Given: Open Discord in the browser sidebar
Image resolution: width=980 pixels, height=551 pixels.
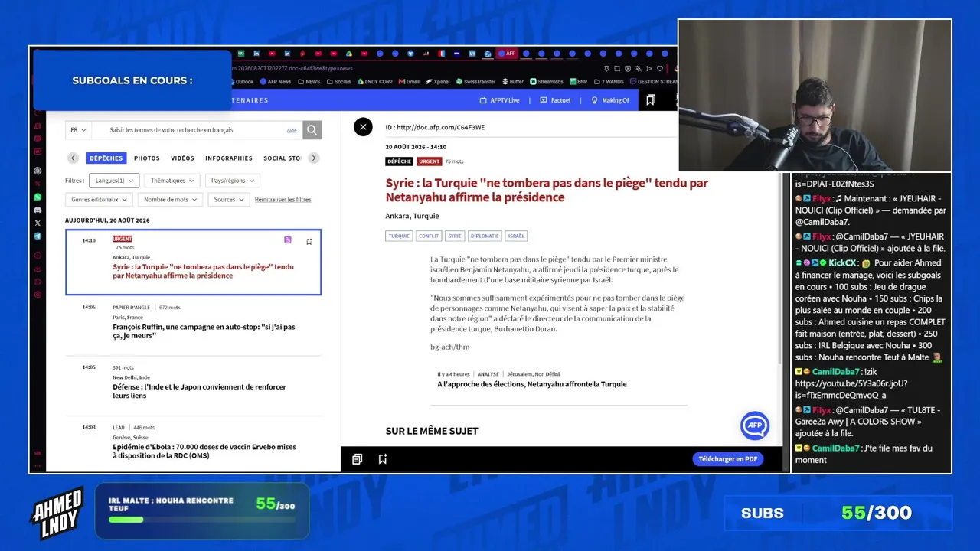Looking at the screenshot, I should pos(38,210).
